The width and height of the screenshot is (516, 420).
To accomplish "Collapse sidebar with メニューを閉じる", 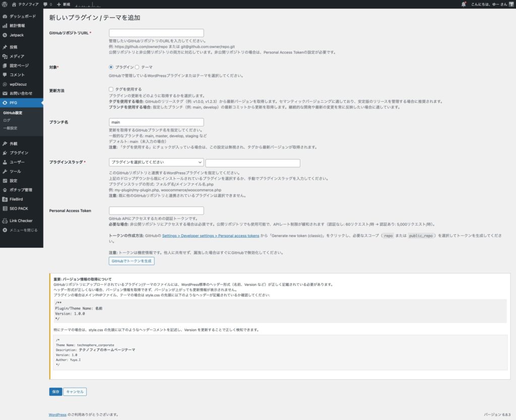I will click(20, 230).
